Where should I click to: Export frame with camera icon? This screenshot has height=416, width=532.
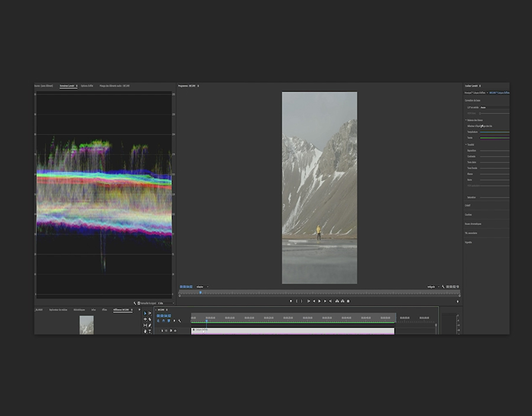(348, 301)
